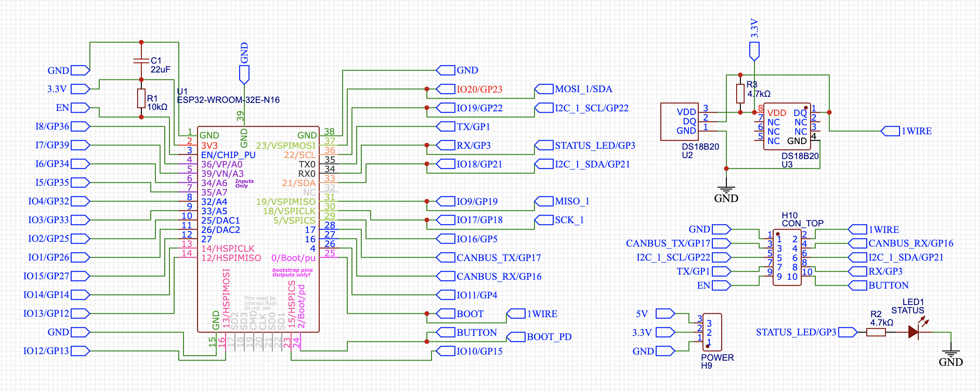Click the 19/VSPIMISO pin name on U1

(286, 202)
